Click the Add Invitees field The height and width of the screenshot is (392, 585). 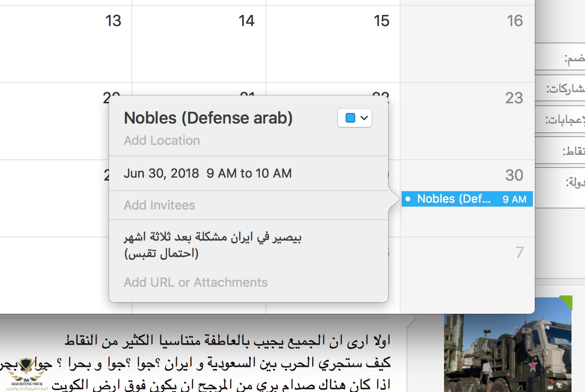coord(159,205)
